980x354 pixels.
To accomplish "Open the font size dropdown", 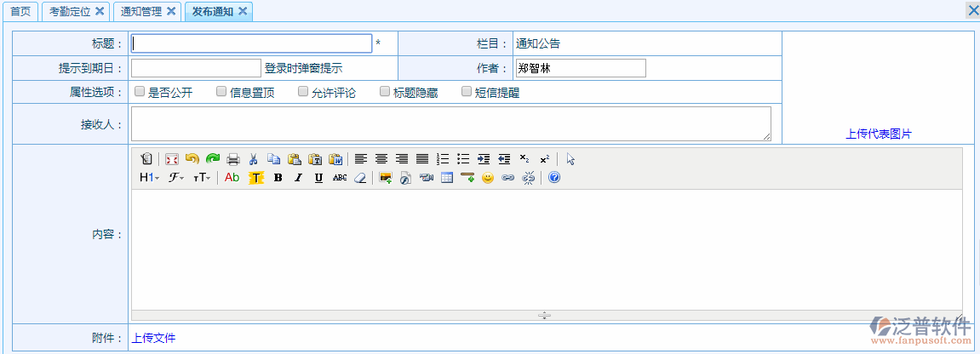I will tap(202, 178).
